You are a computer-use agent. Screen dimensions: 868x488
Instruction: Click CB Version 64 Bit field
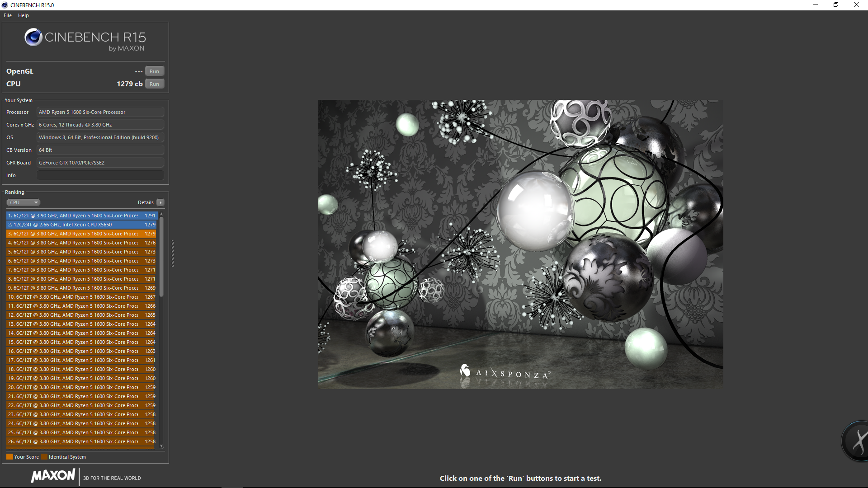coord(100,150)
